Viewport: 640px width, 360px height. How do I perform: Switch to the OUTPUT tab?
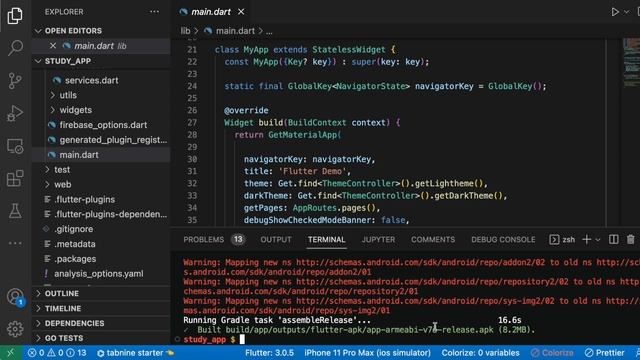pos(276,240)
